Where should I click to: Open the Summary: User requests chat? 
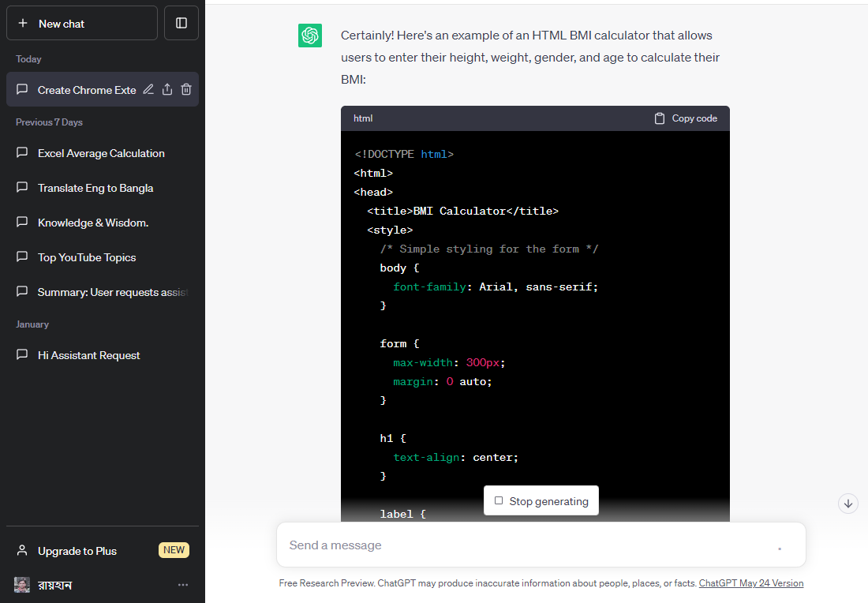(110, 292)
